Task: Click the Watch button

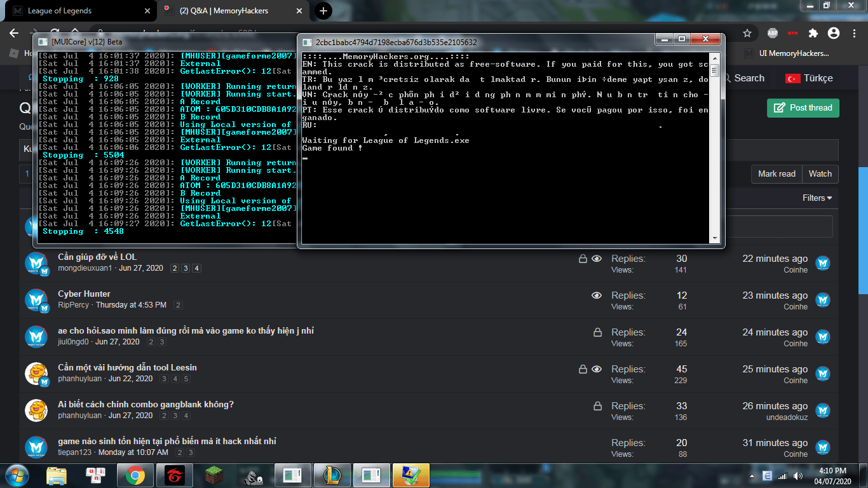Action: tap(820, 174)
